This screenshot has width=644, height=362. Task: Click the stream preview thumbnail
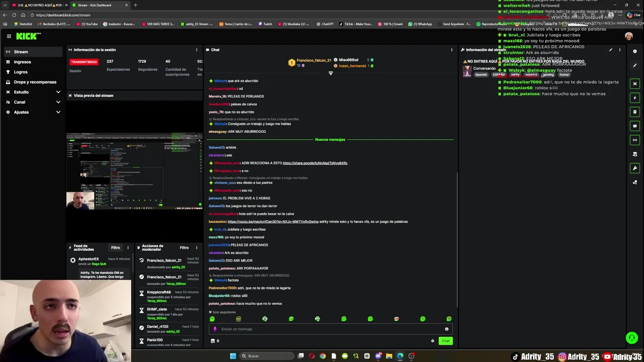134,171
